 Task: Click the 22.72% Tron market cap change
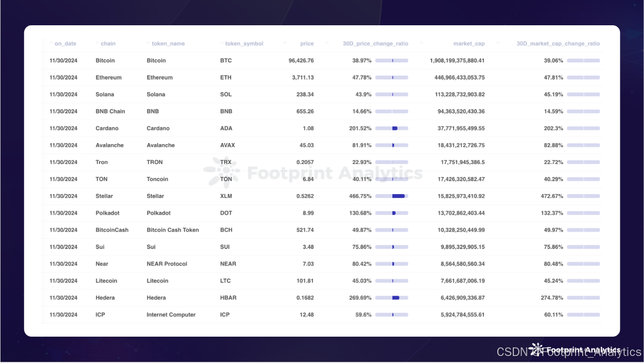[x=553, y=162]
